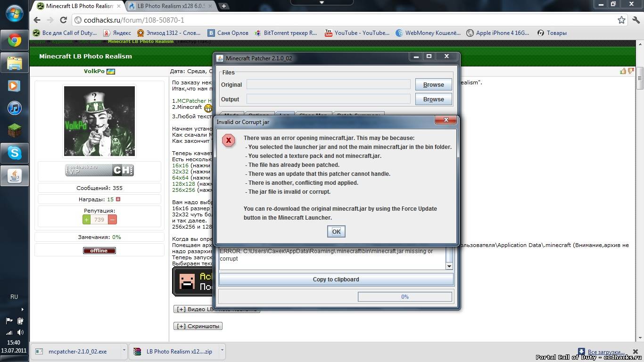This screenshot has width=644, height=362.
Task: Bookmark this page with the star icon
Action: (621, 20)
